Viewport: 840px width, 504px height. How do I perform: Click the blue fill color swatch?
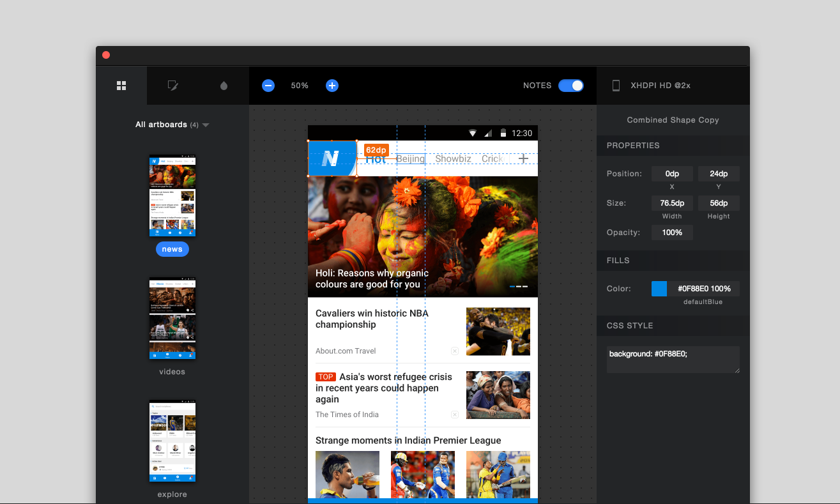(659, 289)
